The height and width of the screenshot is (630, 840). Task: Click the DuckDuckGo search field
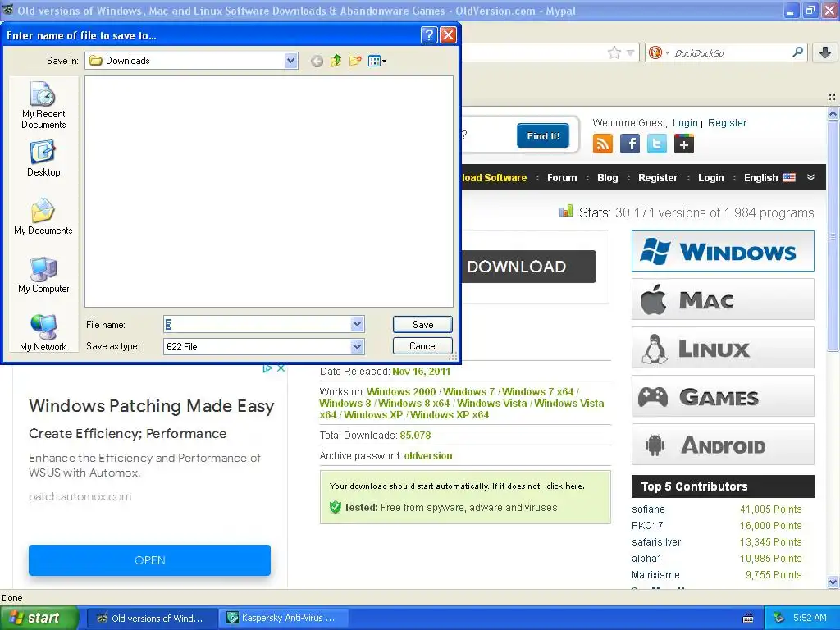tap(731, 53)
